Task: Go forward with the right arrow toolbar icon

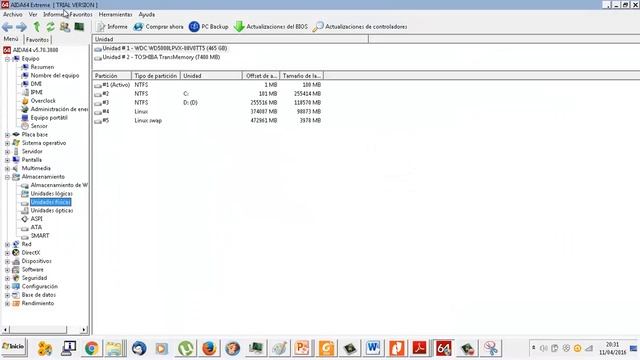Action: (x=21, y=27)
